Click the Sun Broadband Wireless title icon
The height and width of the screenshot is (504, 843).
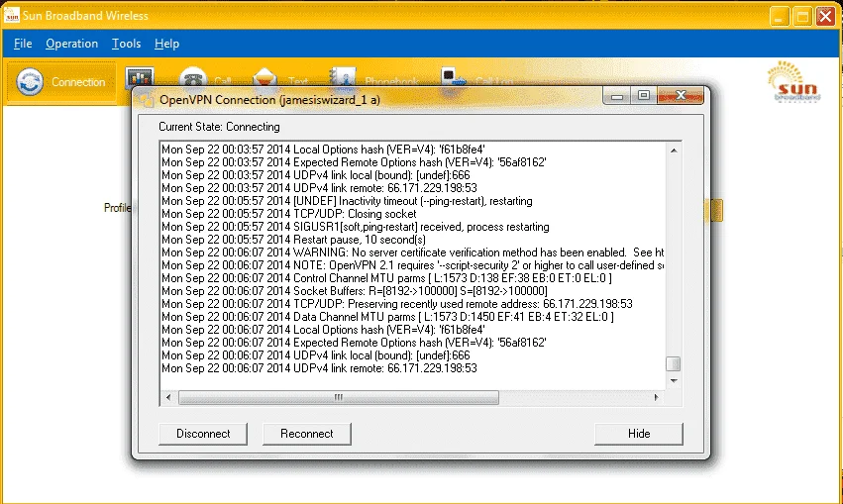pos(11,15)
